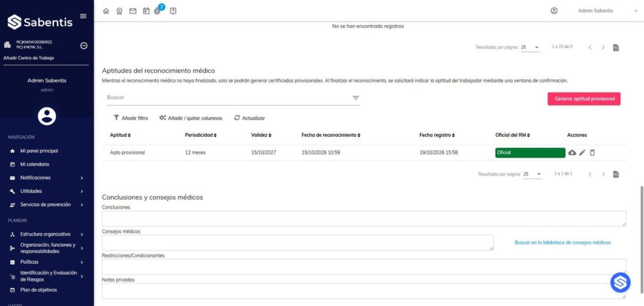Sort by Oficial del RM column
Image resolution: width=644 pixels, height=306 pixels.
click(513, 135)
